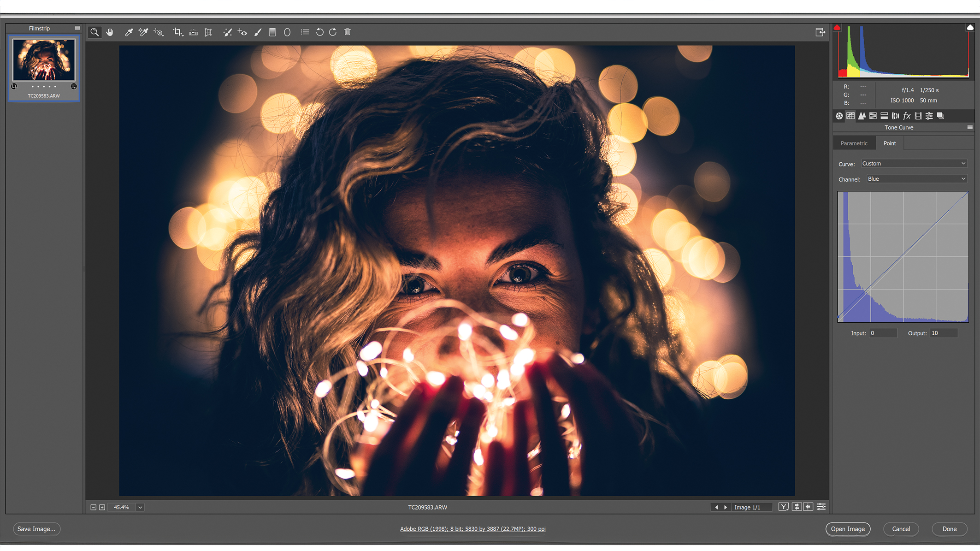Open the Channel dropdown set to Blue

pos(916,179)
